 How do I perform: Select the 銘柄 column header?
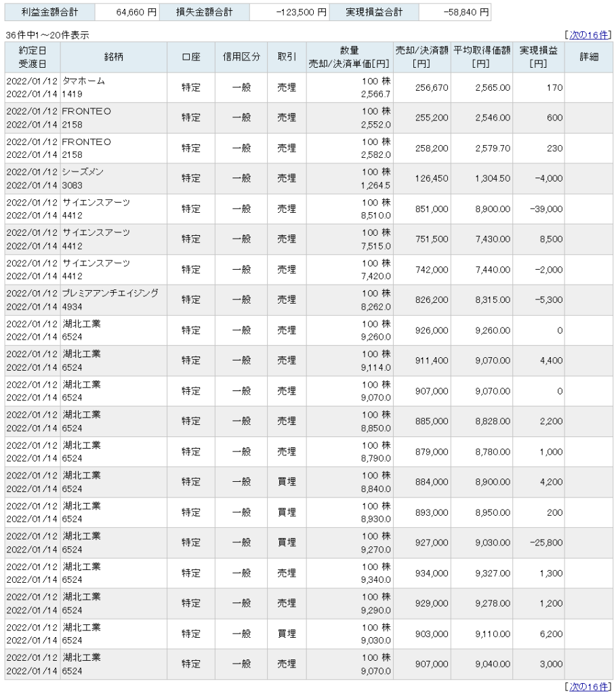click(114, 57)
